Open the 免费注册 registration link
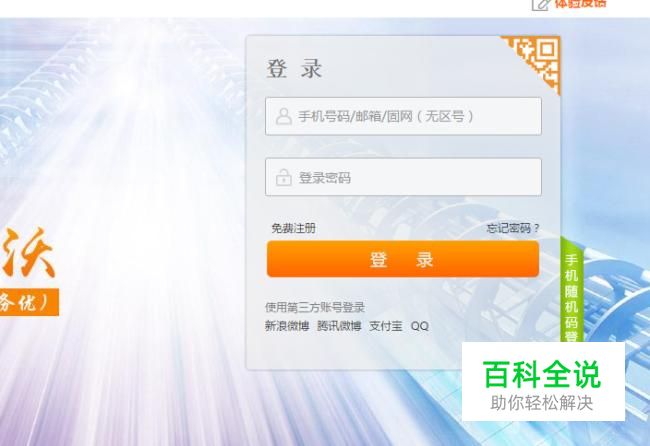Viewport: 650px width, 446px height. (x=293, y=228)
